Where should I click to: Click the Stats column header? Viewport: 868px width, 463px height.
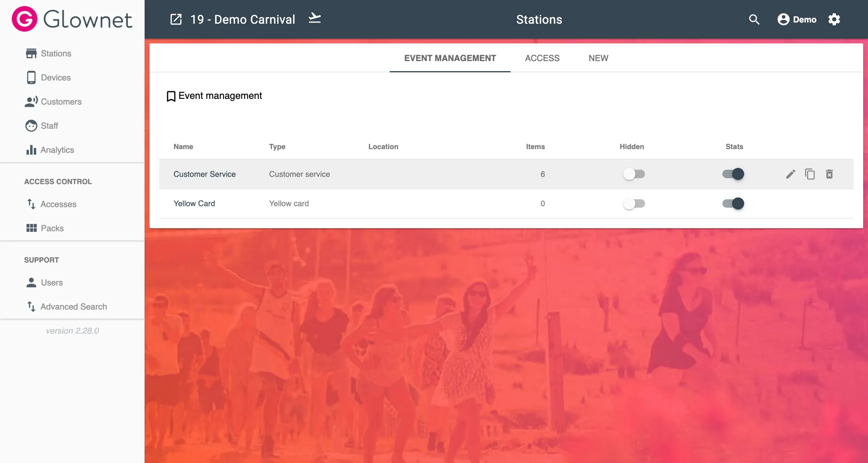click(x=734, y=147)
